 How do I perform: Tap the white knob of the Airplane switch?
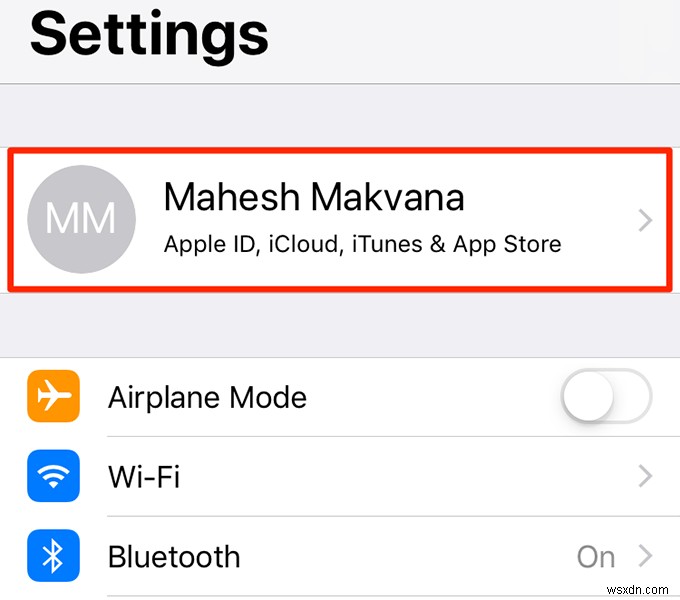point(587,396)
